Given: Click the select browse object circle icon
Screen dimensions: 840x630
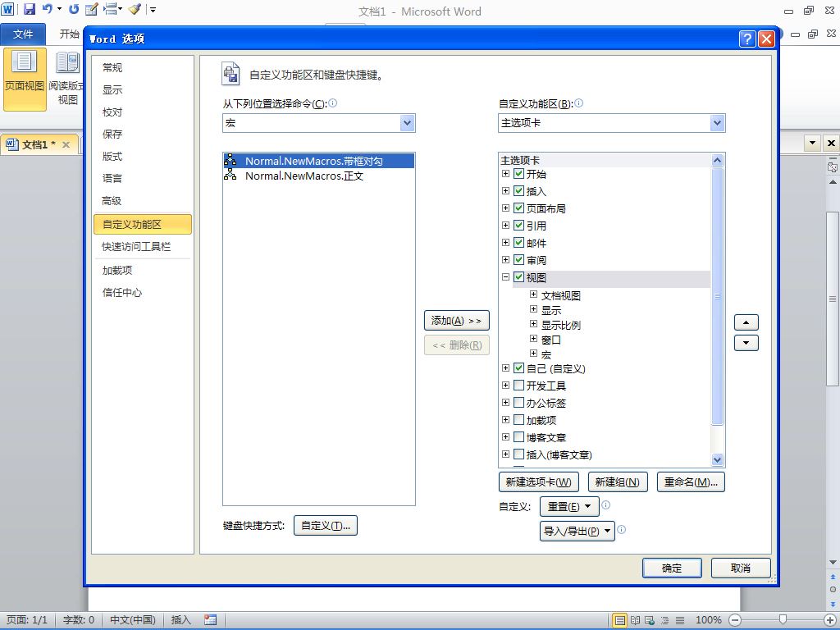Looking at the screenshot, I should coord(833,589).
